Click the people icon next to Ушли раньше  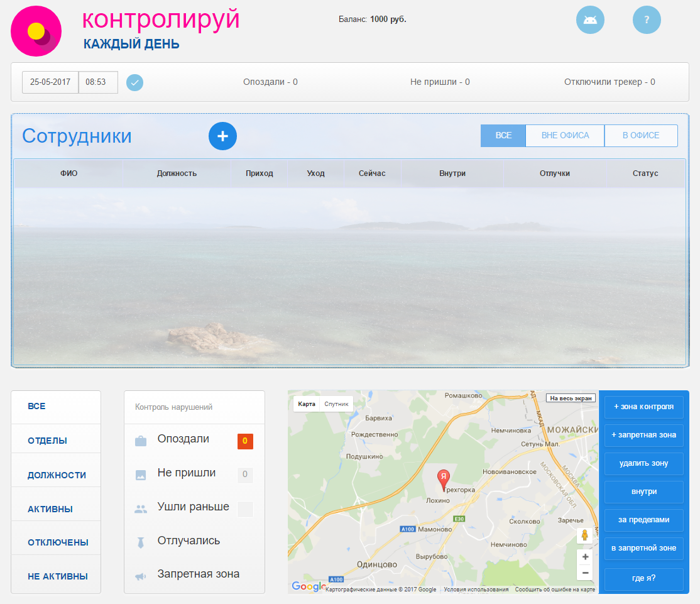coord(141,509)
